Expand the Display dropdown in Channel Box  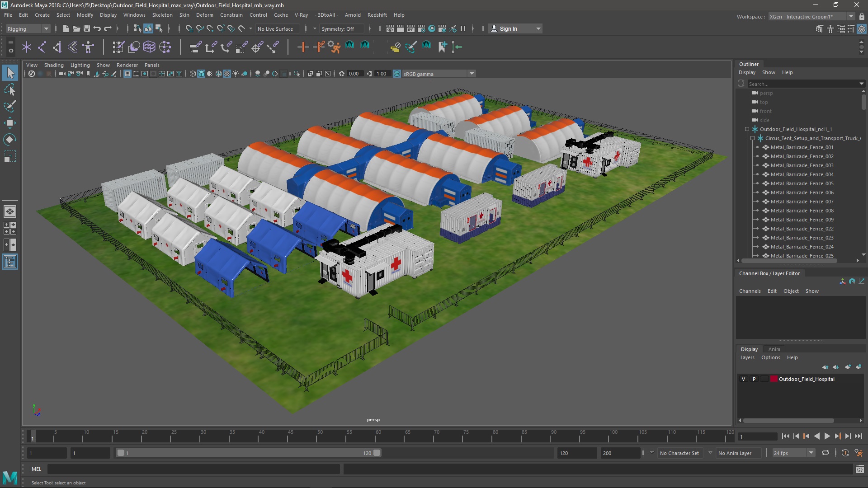coord(749,348)
